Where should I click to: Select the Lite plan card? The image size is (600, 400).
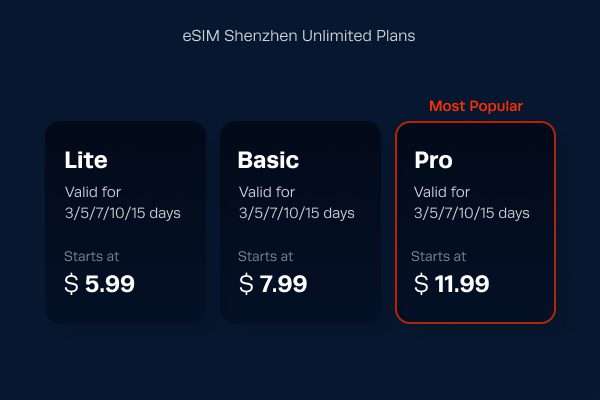tap(126, 222)
